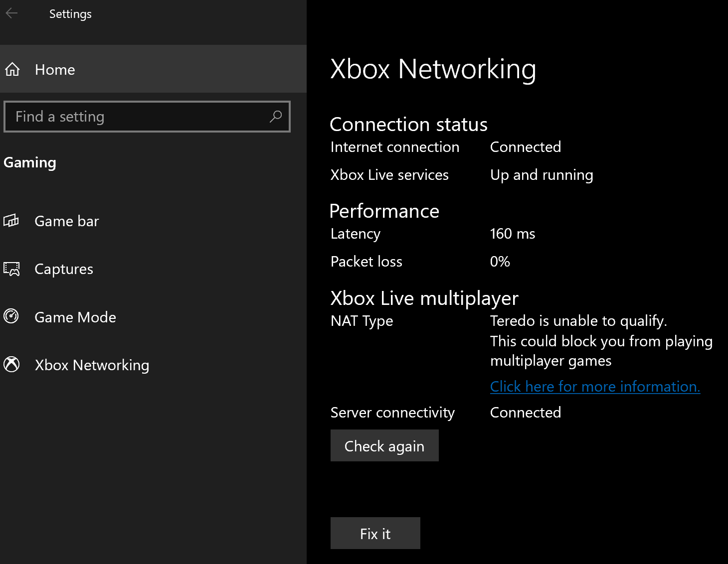
Task: Open Click here for more information link
Action: [595, 386]
